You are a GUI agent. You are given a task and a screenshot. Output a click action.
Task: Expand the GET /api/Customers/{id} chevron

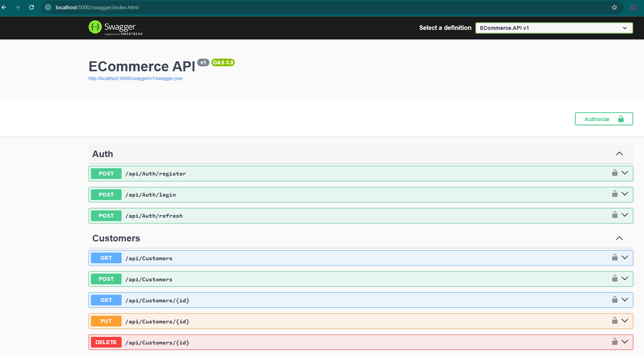(x=625, y=300)
